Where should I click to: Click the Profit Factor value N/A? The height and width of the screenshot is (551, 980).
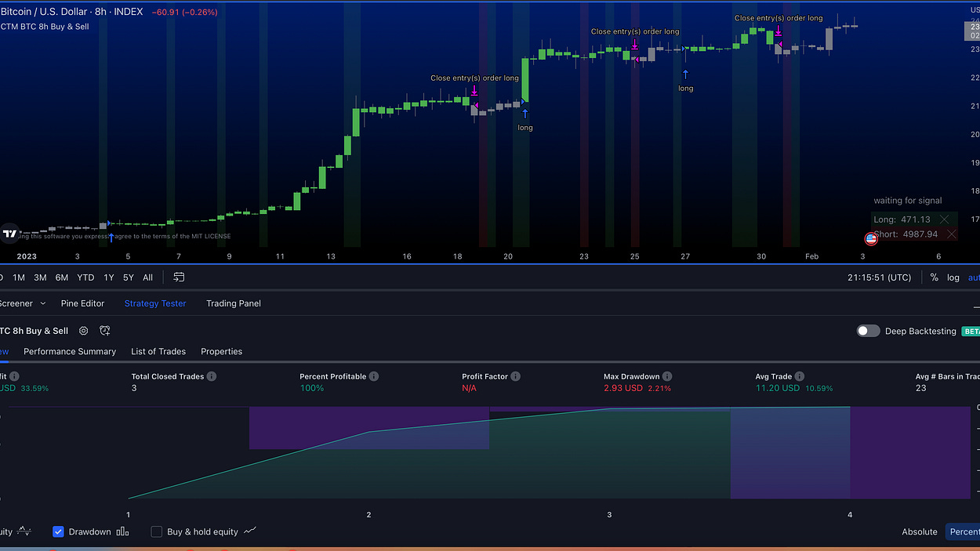[x=469, y=388]
